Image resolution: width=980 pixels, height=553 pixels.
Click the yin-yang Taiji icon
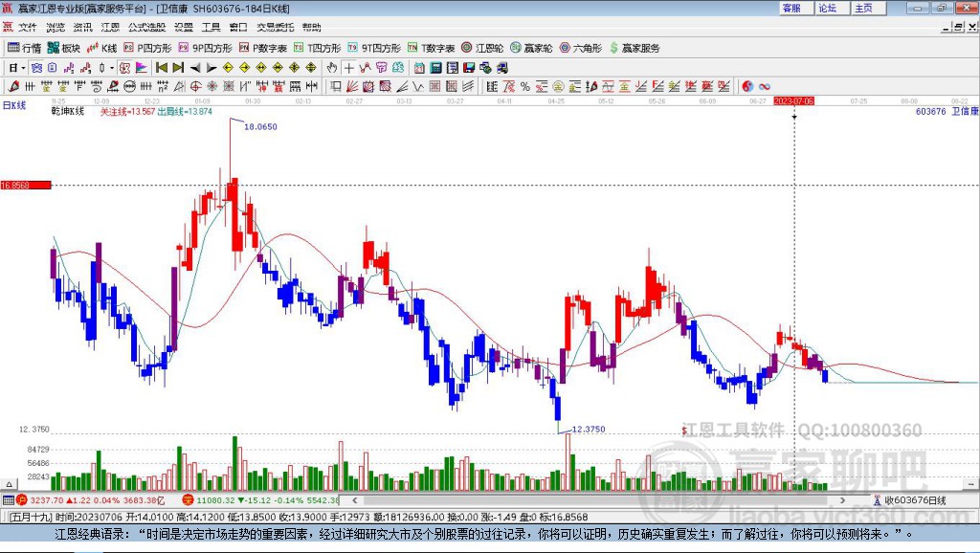coord(747,86)
